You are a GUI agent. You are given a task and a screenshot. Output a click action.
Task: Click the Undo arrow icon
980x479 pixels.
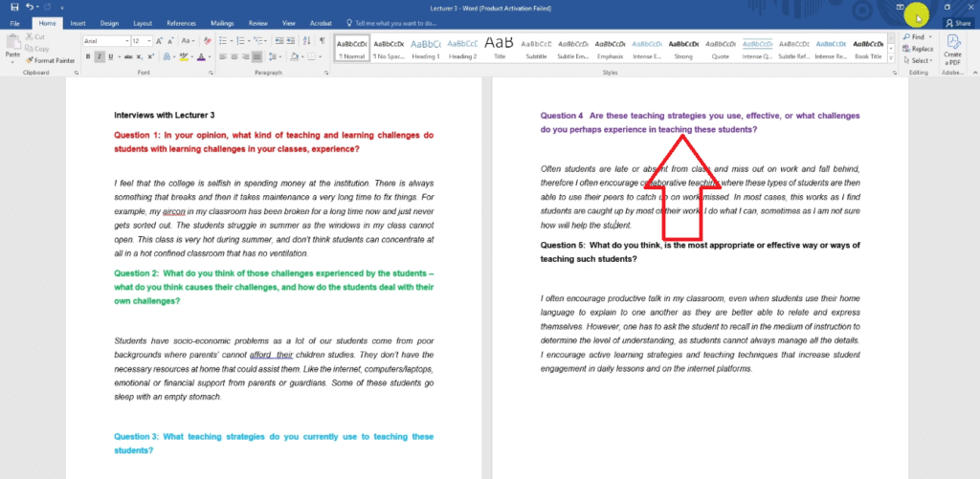[x=31, y=7]
